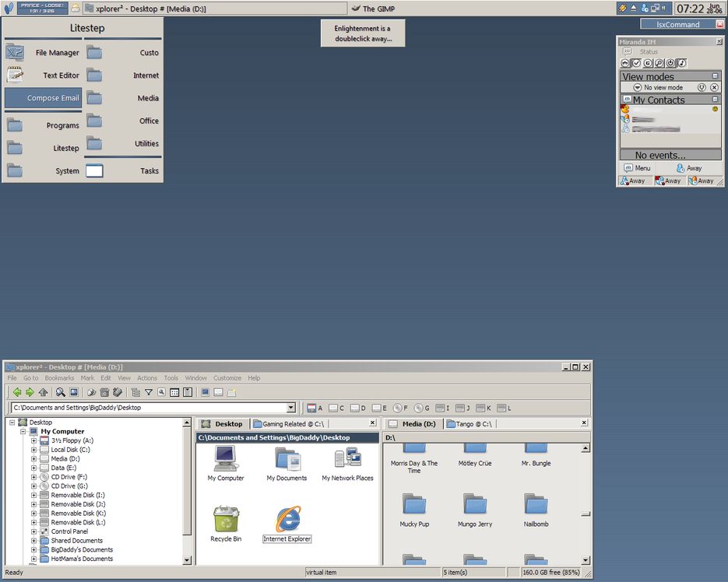The width and height of the screenshot is (728, 582).
Task: Go forward with the green right arrow
Action: [30, 393]
